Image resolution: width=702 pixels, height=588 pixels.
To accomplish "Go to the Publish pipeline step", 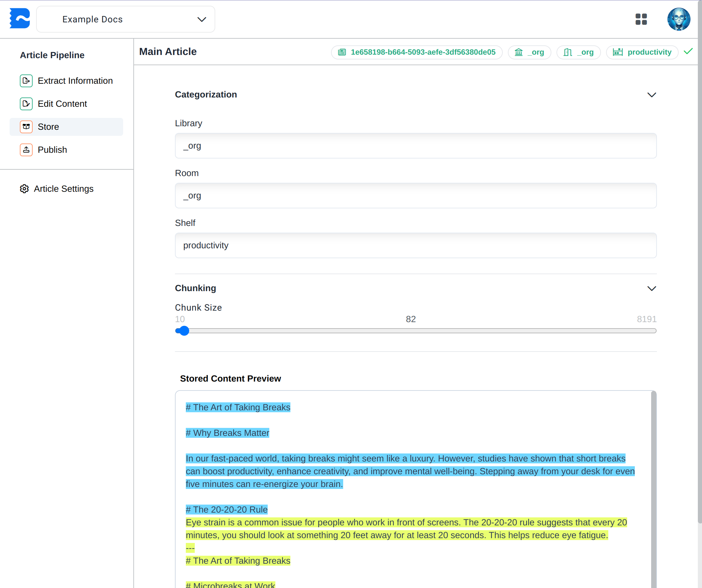I will 52,150.
